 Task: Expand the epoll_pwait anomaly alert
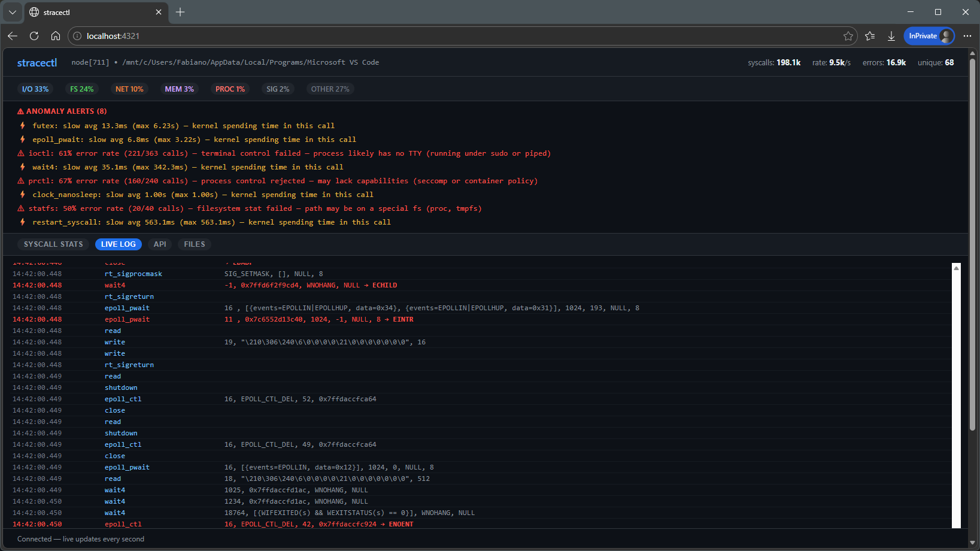(x=193, y=139)
